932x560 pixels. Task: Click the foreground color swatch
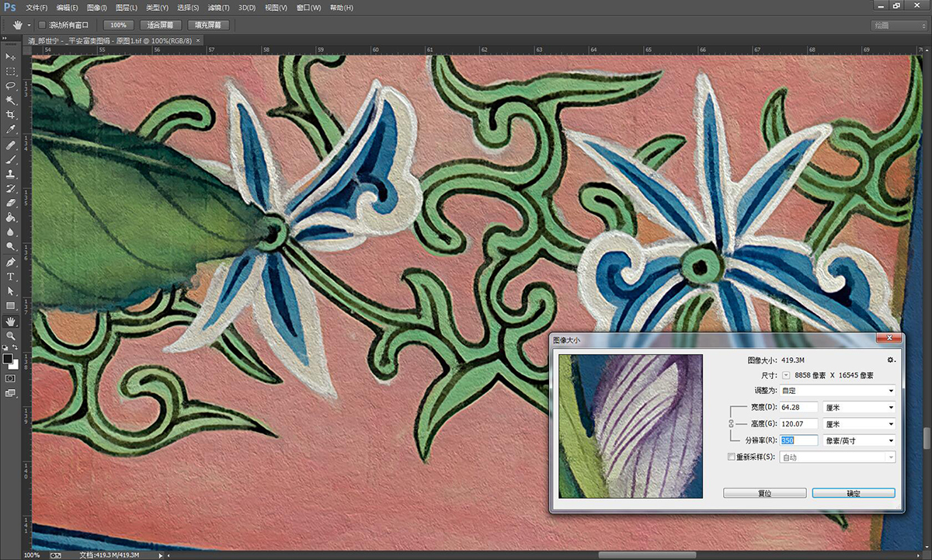click(x=8, y=359)
